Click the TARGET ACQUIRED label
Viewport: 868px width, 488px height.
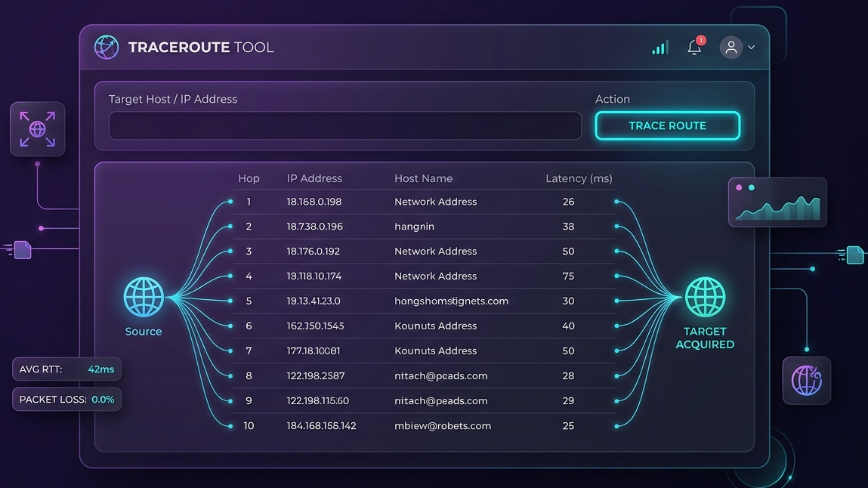[705, 338]
